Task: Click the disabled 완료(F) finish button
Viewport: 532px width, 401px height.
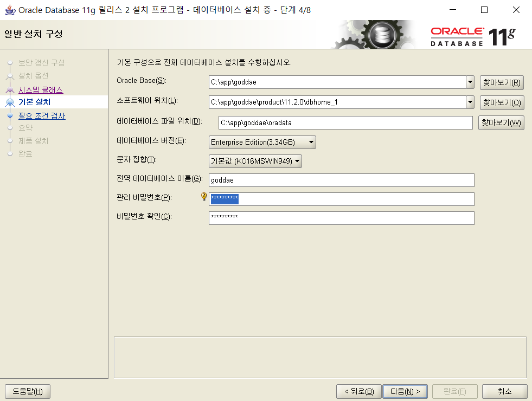Action: 454,391
